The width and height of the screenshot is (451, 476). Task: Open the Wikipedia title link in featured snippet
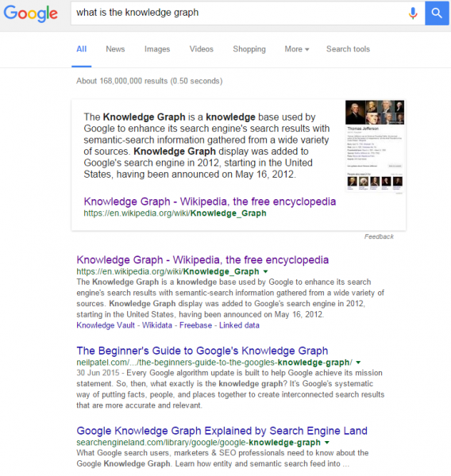pyautogui.click(x=210, y=202)
